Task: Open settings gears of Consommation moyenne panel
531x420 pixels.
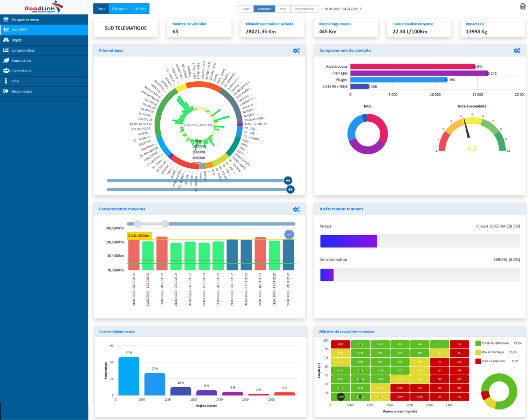Action: tap(296, 209)
